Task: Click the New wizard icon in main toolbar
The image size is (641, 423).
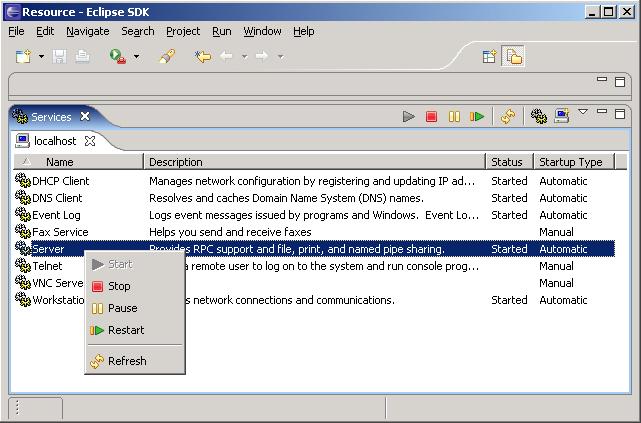Action: point(23,57)
